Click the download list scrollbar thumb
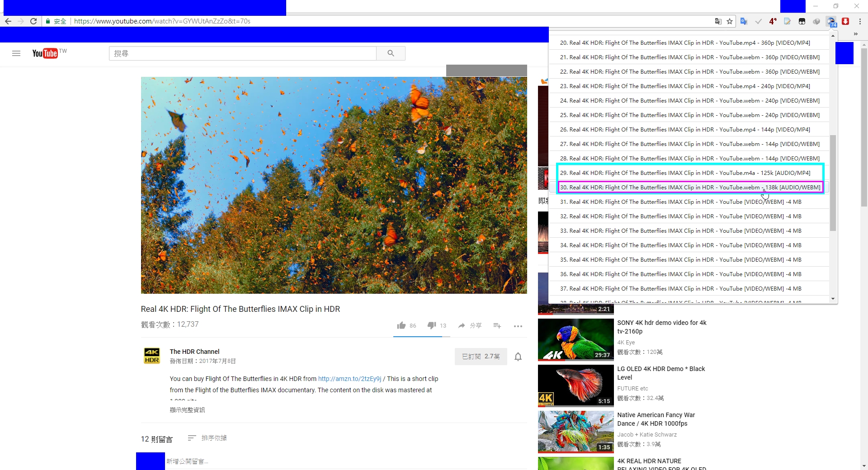Viewport: 868px width, 470px height. pos(833,183)
